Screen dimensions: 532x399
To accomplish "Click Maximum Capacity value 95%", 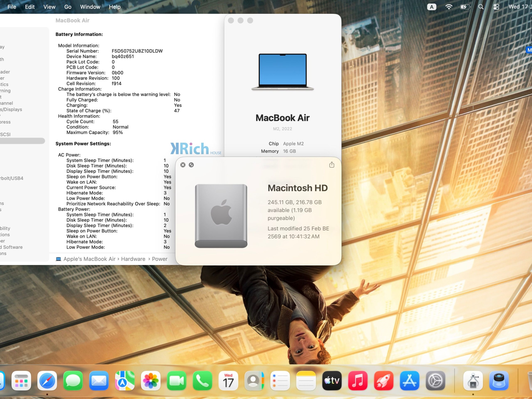I will 118,132.
